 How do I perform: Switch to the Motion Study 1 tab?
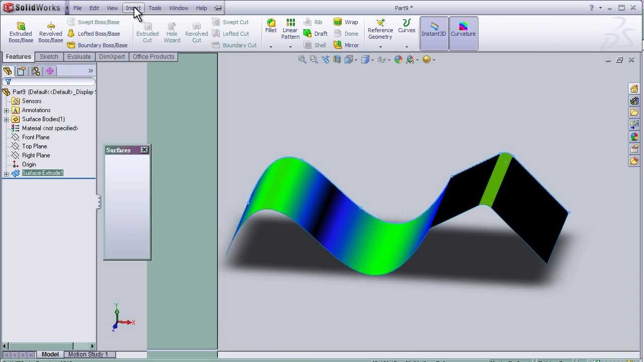point(88,354)
